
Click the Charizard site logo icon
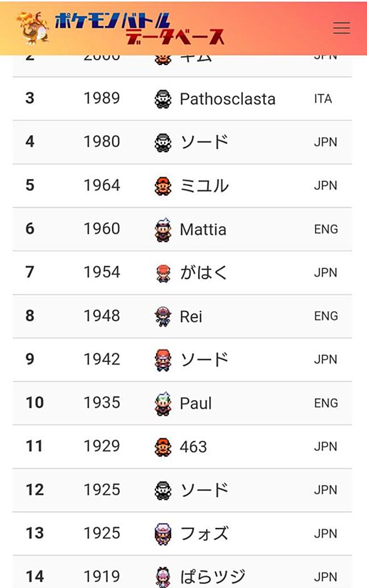tap(33, 28)
